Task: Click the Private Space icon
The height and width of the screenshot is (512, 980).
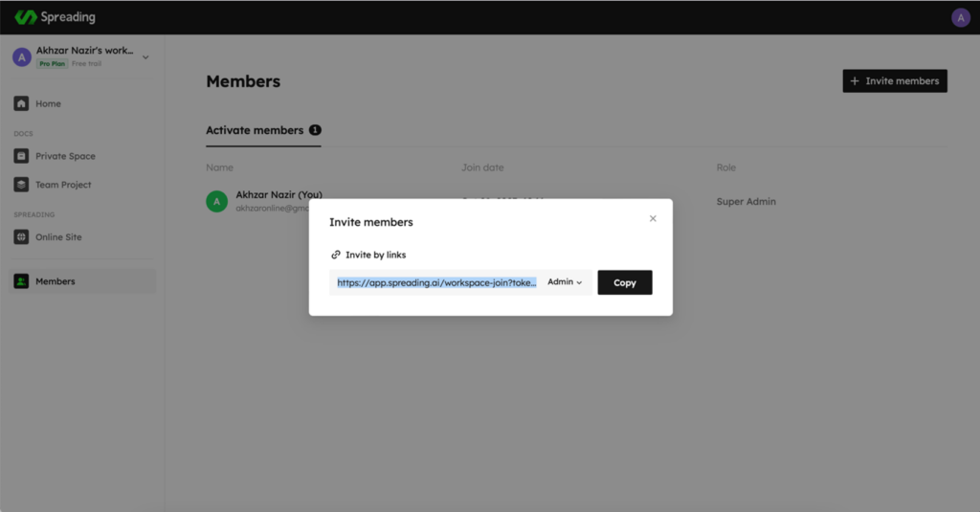Action: click(21, 156)
